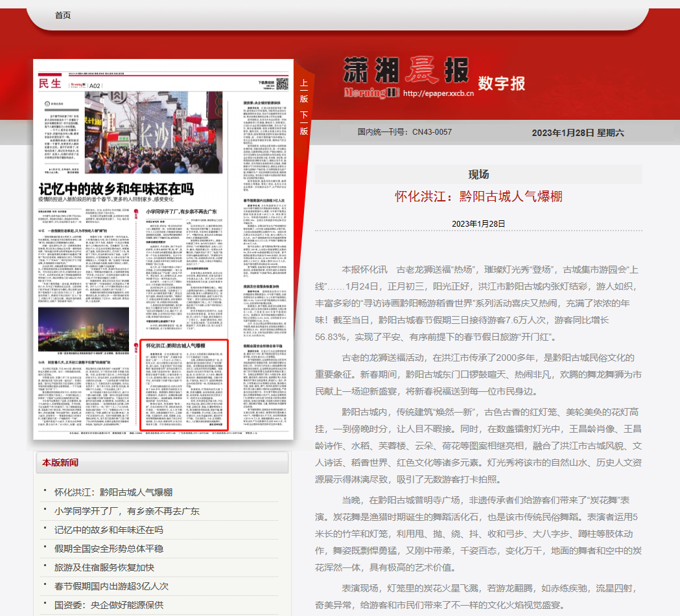Click 国内统一刊号：CN43-0057 text

(404, 132)
